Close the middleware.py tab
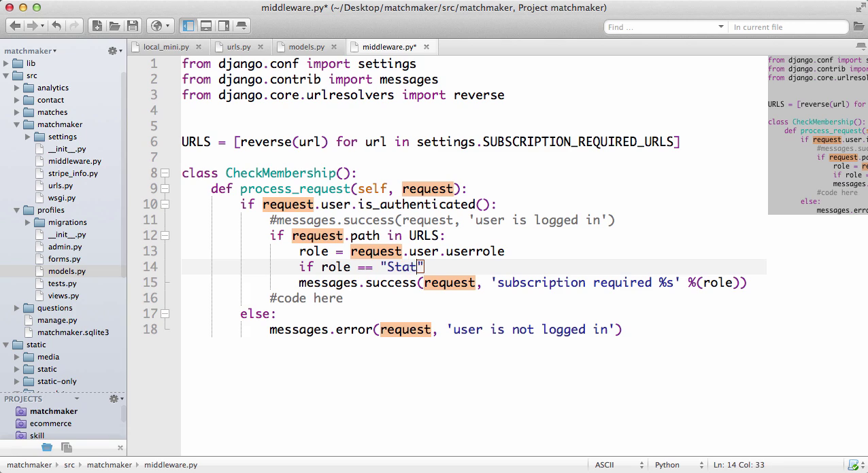This screenshot has width=868, height=473. [x=427, y=47]
